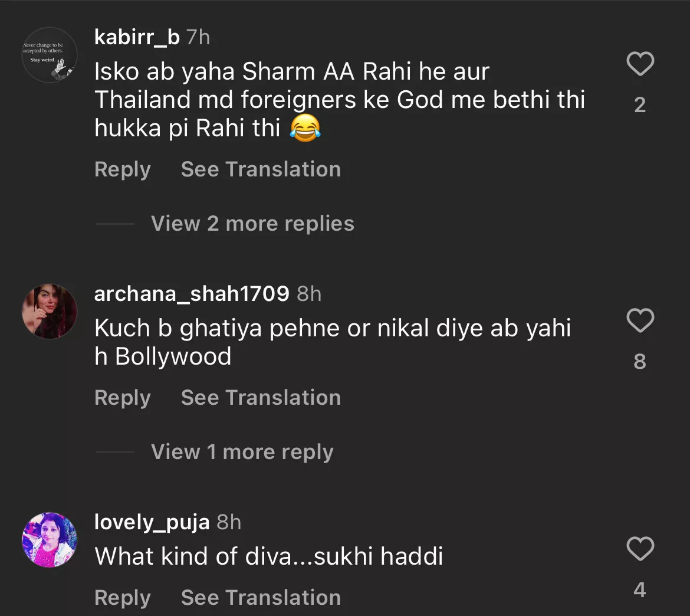Tap the like count 8 on archana_shah1709's comment
The height and width of the screenshot is (616, 690).
click(640, 361)
